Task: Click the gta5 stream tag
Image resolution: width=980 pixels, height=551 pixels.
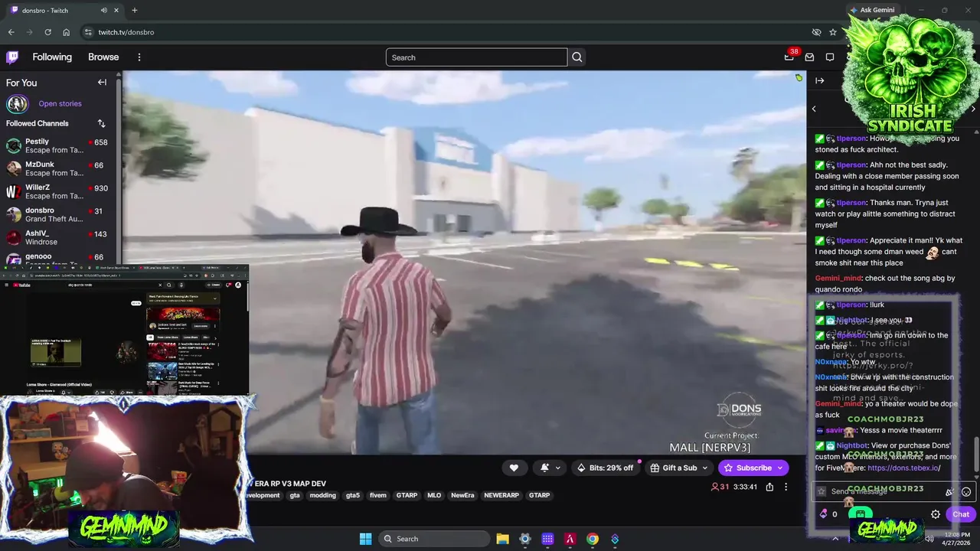Action: (x=353, y=495)
